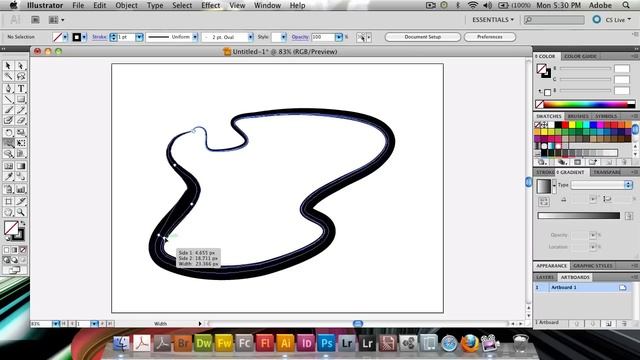Select the Direct Selection tool
The width and height of the screenshot is (640, 360).
click(x=21, y=66)
